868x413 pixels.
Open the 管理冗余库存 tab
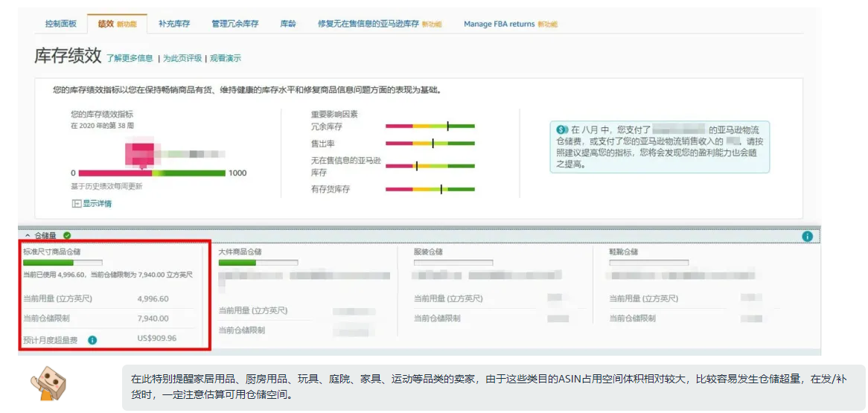(234, 24)
